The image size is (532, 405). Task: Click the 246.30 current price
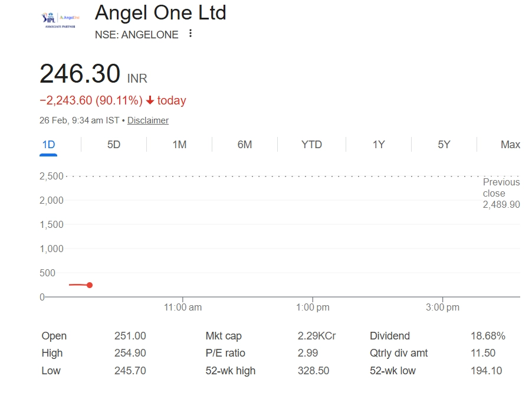80,74
